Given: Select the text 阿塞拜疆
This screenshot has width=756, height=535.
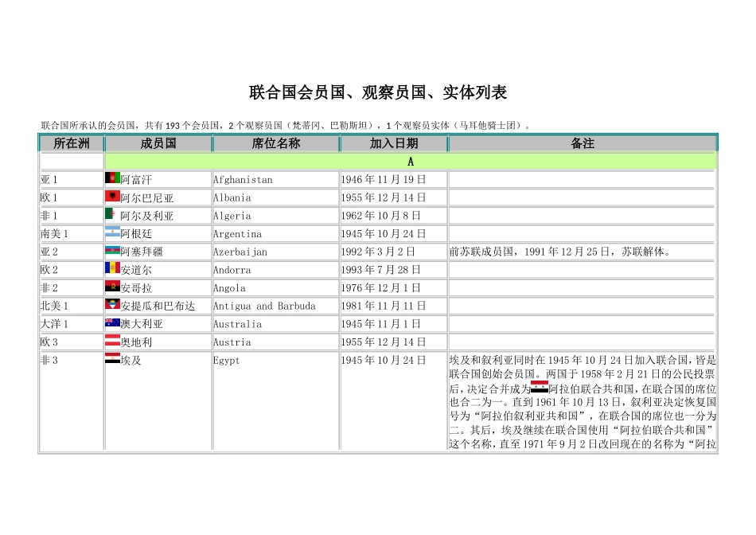Looking at the screenshot, I should [x=142, y=252].
